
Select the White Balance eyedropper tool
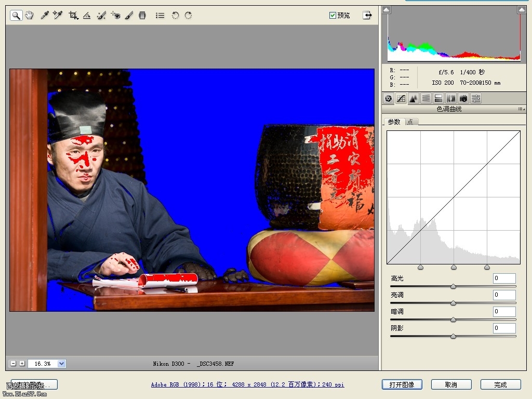[45, 16]
